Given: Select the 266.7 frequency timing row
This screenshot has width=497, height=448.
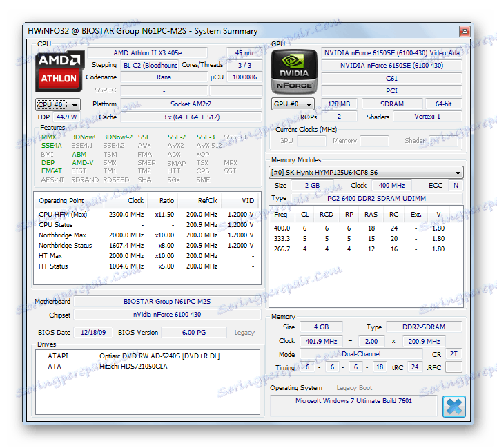Looking at the screenshot, I should tap(366, 249).
